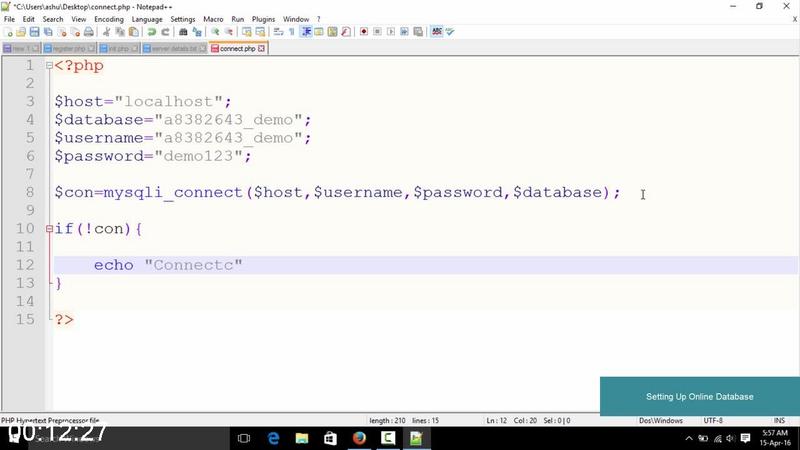This screenshot has height=450, width=800.
Task: Open Action Center notifications icon
Action: point(745,438)
